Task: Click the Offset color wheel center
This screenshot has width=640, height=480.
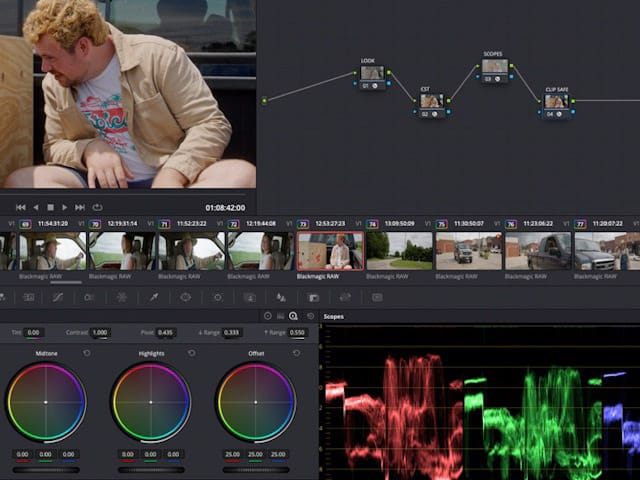Action: tap(256, 402)
